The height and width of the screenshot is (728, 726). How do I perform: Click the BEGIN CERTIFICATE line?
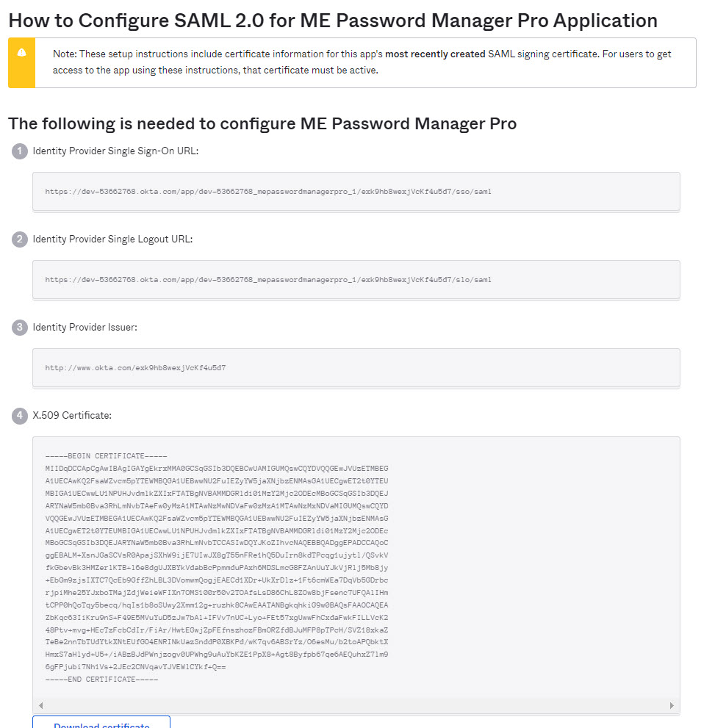107,456
